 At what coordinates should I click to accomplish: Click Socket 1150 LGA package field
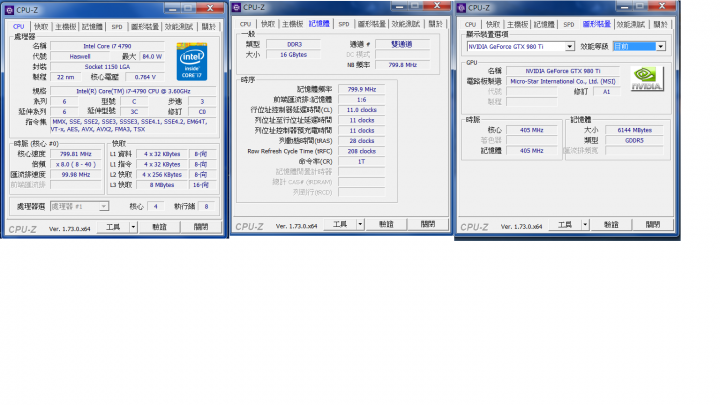[107, 67]
